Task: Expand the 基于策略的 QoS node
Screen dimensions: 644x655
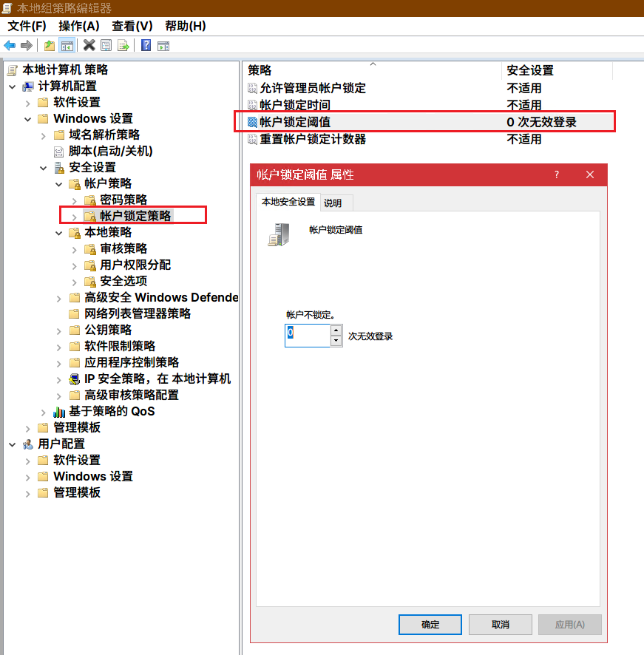Action: [43, 413]
